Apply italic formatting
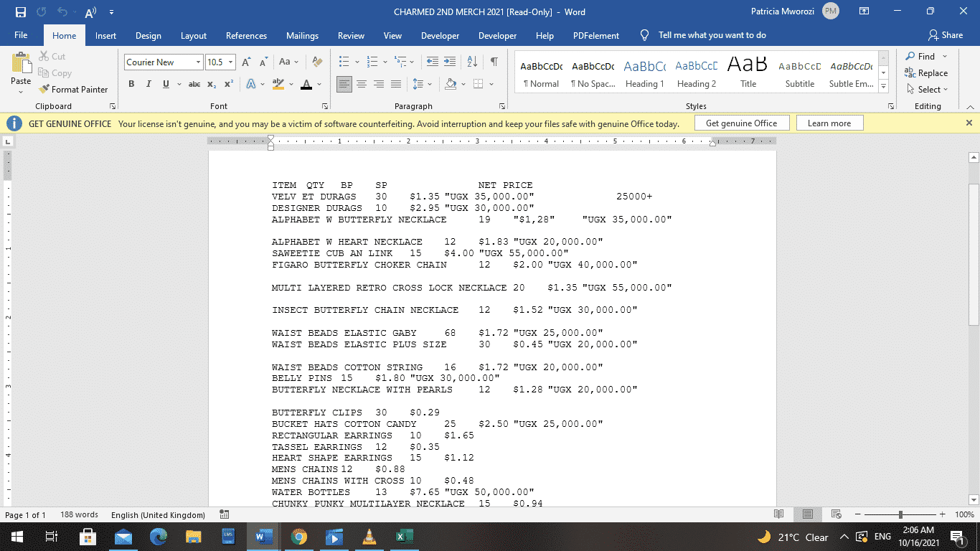 click(149, 84)
